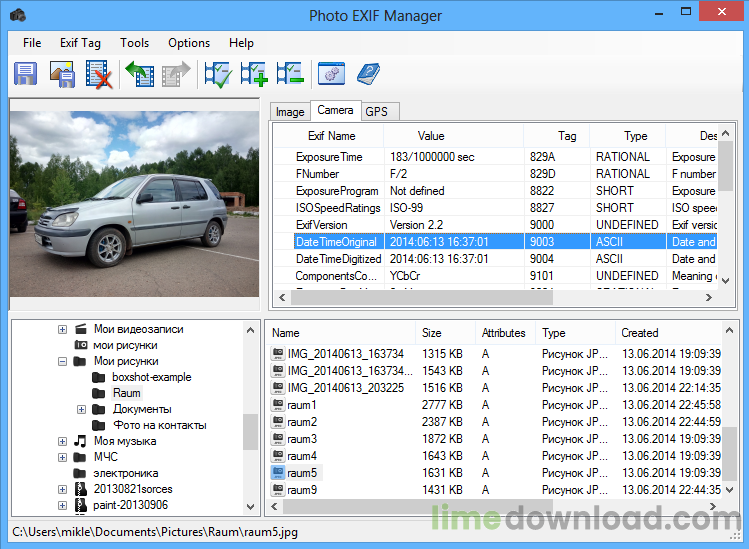Screen dimensions: 749x549
Task: Click the file icon beside IMG_20140613_203225
Action: pyautogui.click(x=278, y=388)
